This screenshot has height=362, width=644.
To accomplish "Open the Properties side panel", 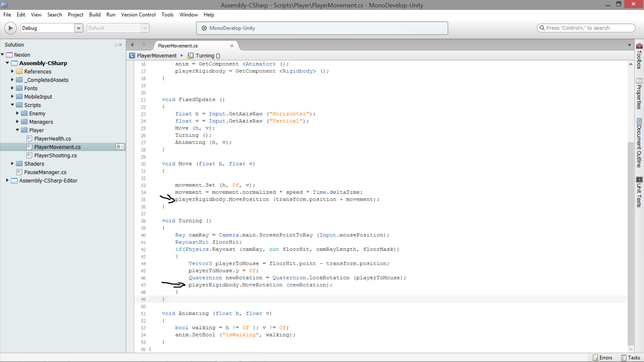I will click(639, 94).
